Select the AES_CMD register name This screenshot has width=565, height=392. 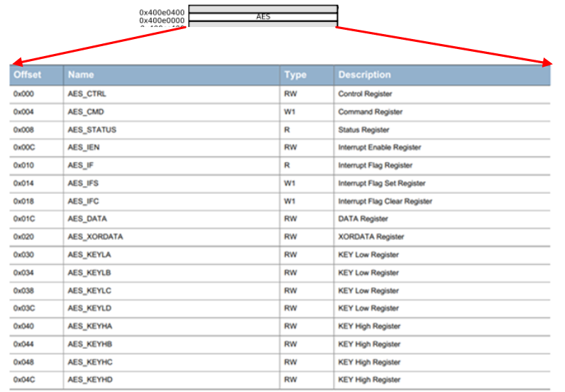pyautogui.click(x=86, y=111)
